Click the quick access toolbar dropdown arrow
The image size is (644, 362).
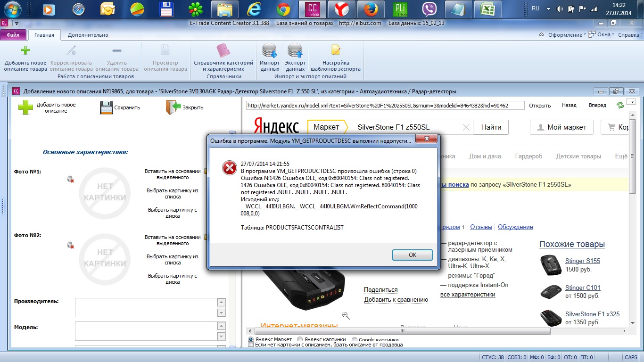[17, 23]
